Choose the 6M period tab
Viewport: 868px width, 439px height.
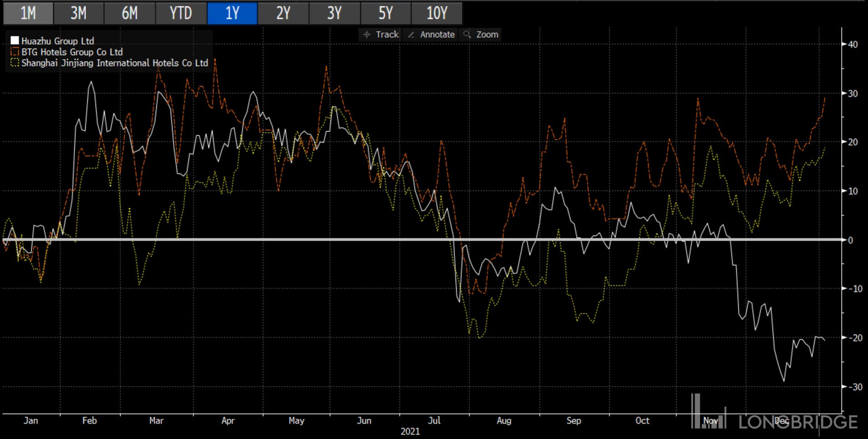[130, 13]
